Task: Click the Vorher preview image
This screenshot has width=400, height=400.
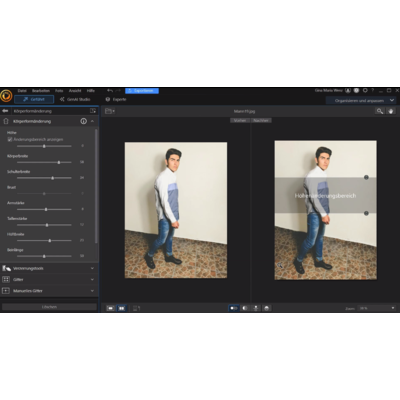Action: (176, 210)
